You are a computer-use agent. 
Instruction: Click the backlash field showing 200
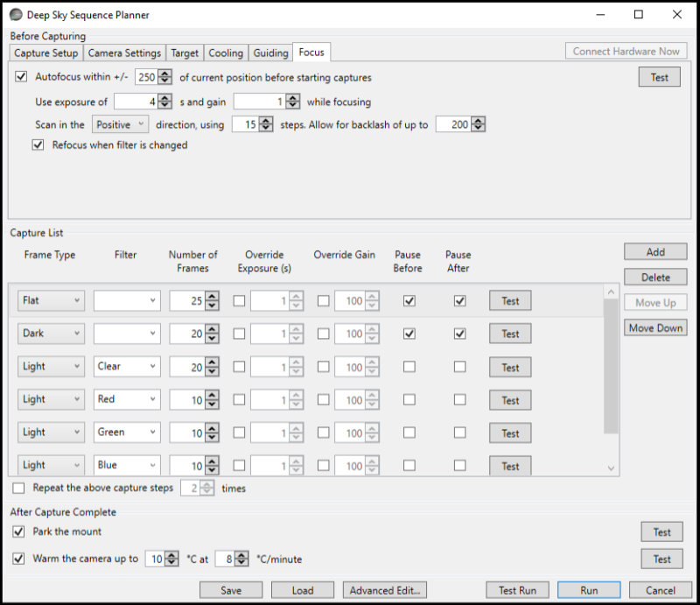pos(453,124)
